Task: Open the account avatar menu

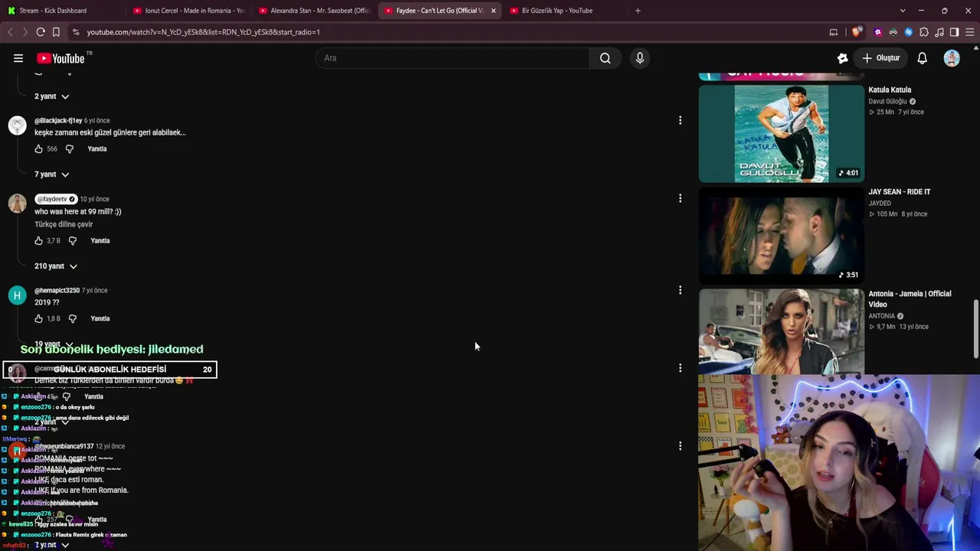Action: coord(952,58)
